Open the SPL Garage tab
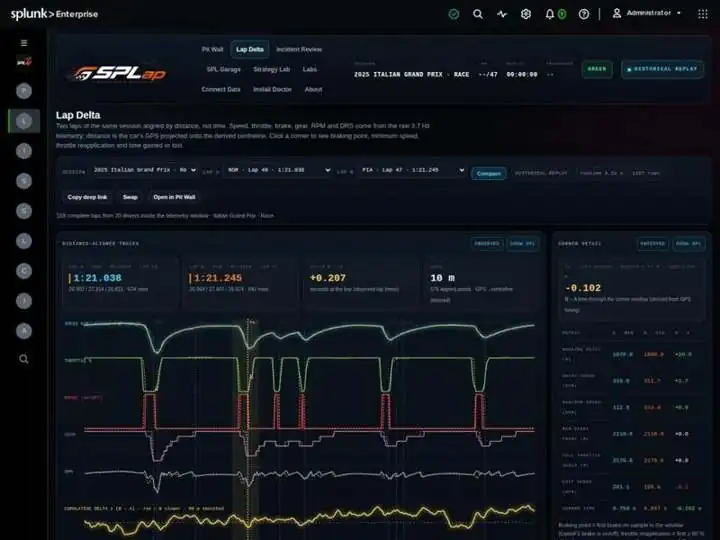Image resolution: width=720 pixels, height=540 pixels. tap(224, 69)
